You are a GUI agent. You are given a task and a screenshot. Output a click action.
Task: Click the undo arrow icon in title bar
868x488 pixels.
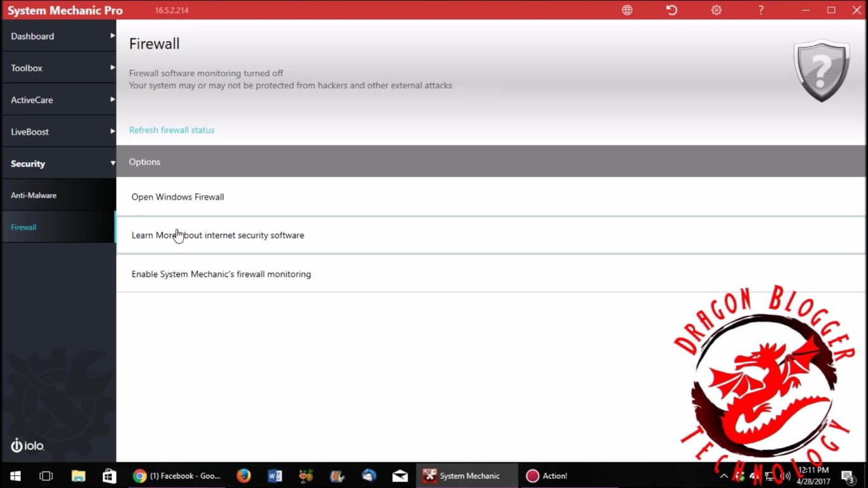(x=672, y=10)
